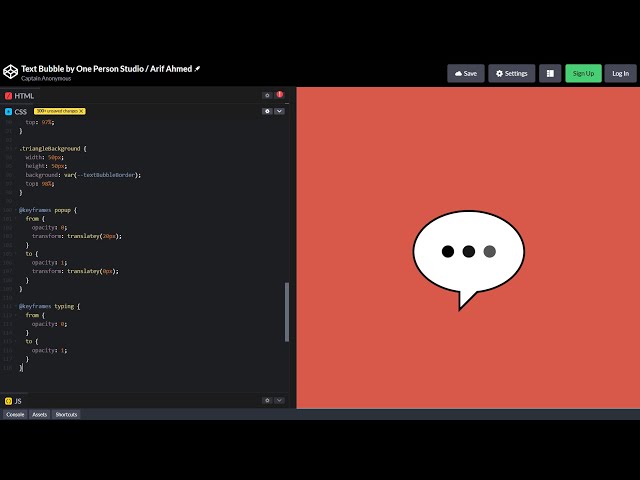Screen dimensions: 640x480
Task: Click the green Sign Up button
Action: click(x=583, y=73)
